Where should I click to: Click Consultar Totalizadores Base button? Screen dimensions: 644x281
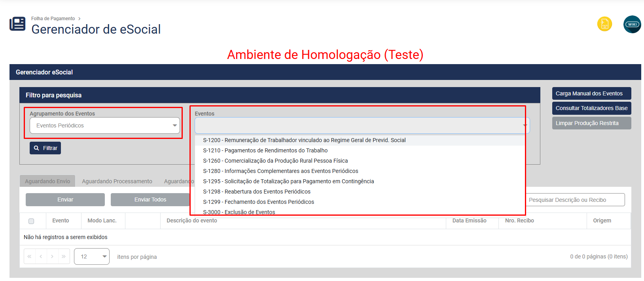[591, 108]
